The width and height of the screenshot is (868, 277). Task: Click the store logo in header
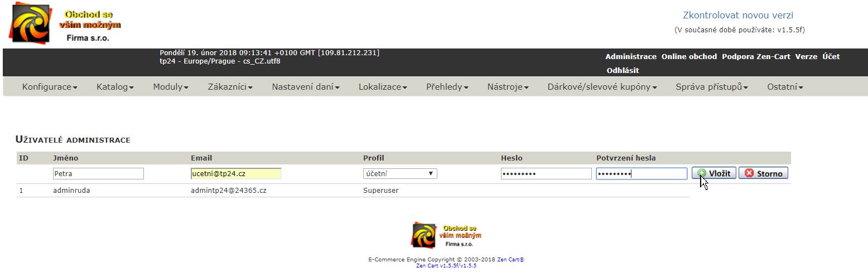tap(65, 24)
